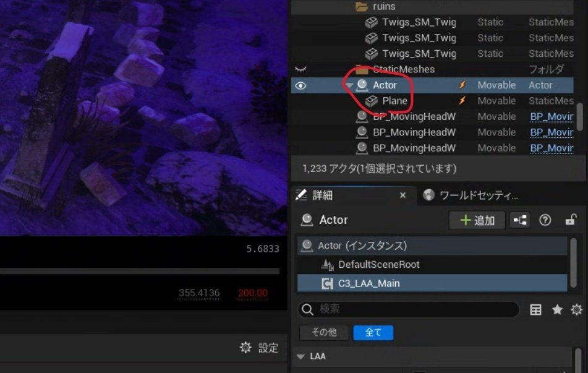
Task: Click the red 200.00 value field
Action: click(x=253, y=293)
